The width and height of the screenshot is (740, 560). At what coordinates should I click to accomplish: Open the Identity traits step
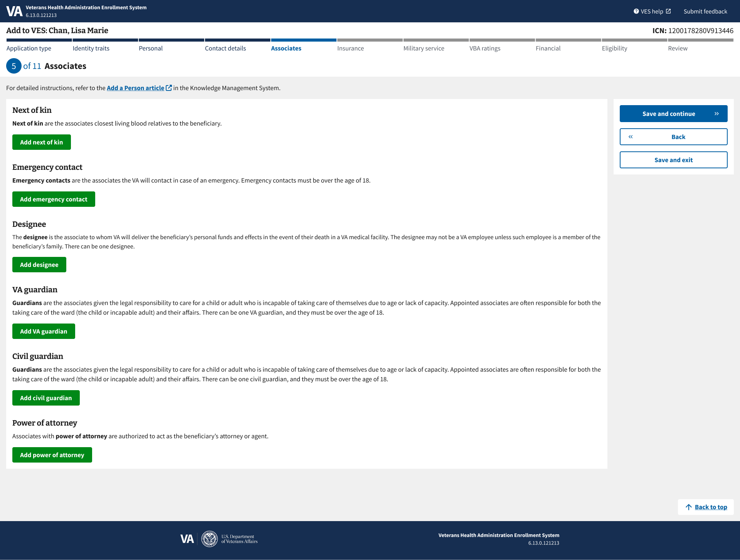(x=91, y=48)
